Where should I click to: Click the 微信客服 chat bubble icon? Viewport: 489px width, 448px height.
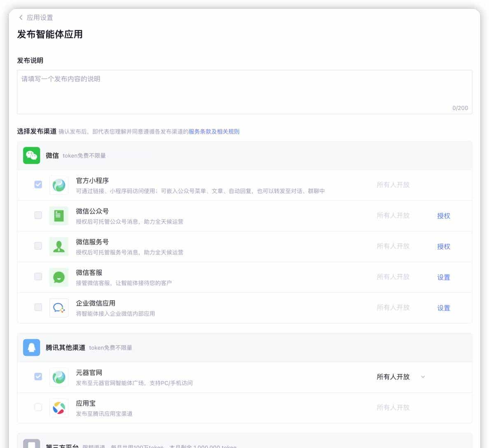[x=59, y=277]
